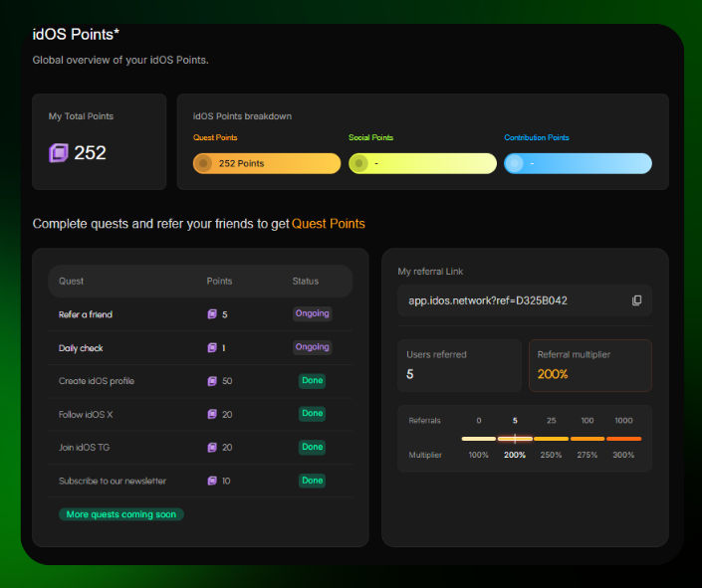Click the 300% multiplier value
This screenshot has width=702, height=588.
623,455
